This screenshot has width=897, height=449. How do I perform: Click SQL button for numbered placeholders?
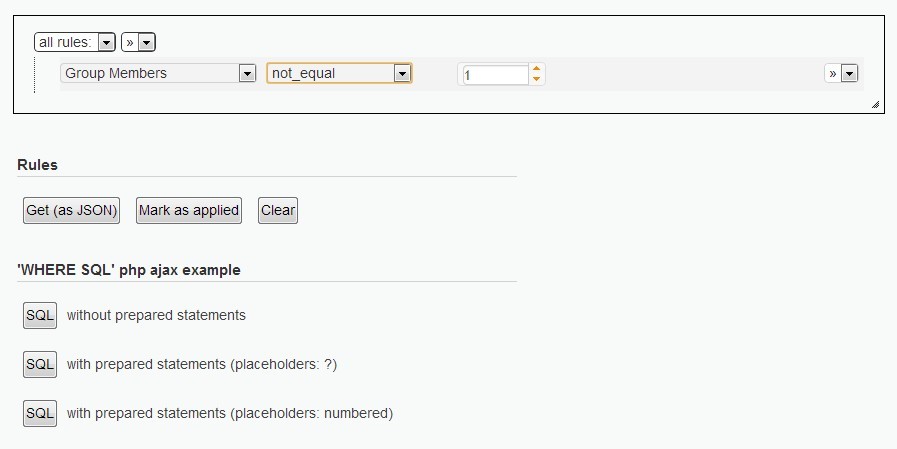coord(40,414)
